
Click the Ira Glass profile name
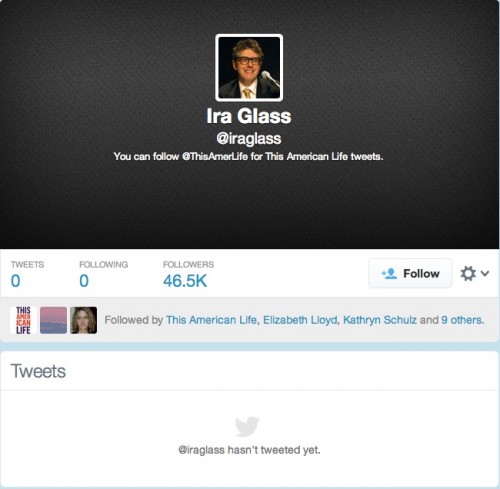point(249,116)
